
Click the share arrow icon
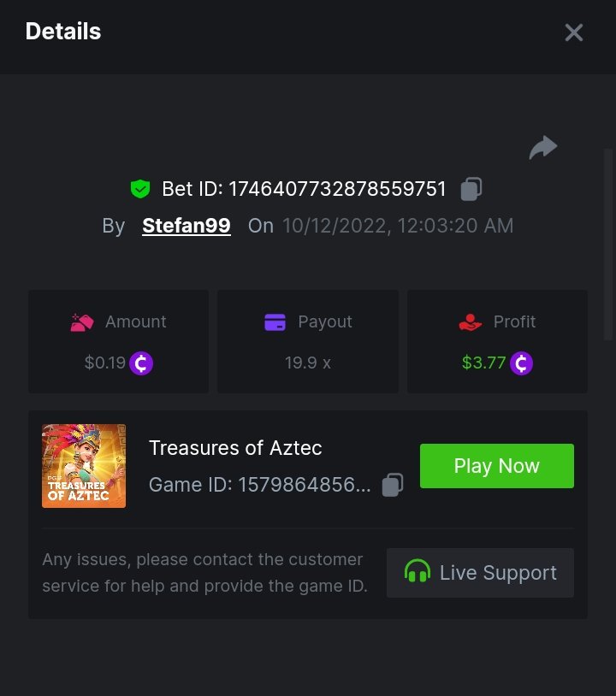[542, 148]
